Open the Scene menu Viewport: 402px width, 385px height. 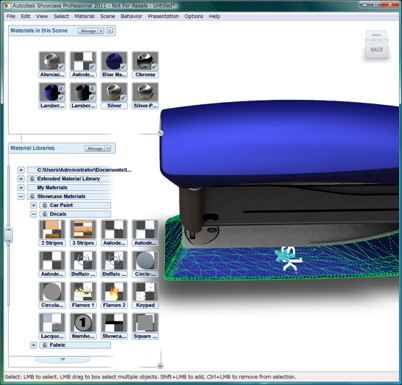click(108, 16)
